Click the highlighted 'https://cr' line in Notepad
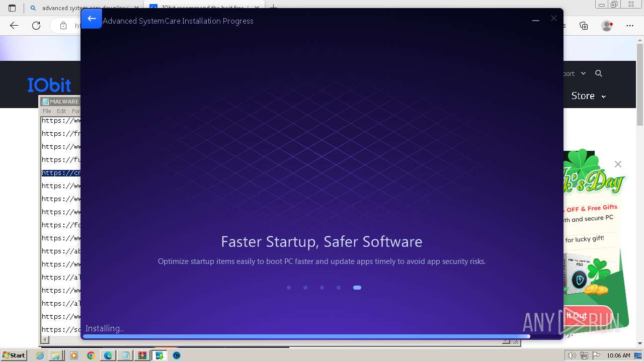 (x=61, y=173)
